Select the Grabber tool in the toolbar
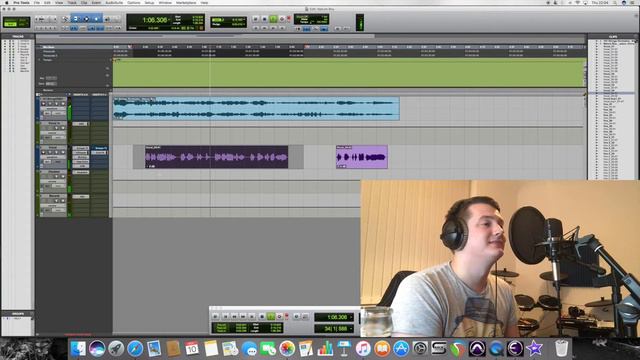The image size is (640, 360). coord(96,19)
